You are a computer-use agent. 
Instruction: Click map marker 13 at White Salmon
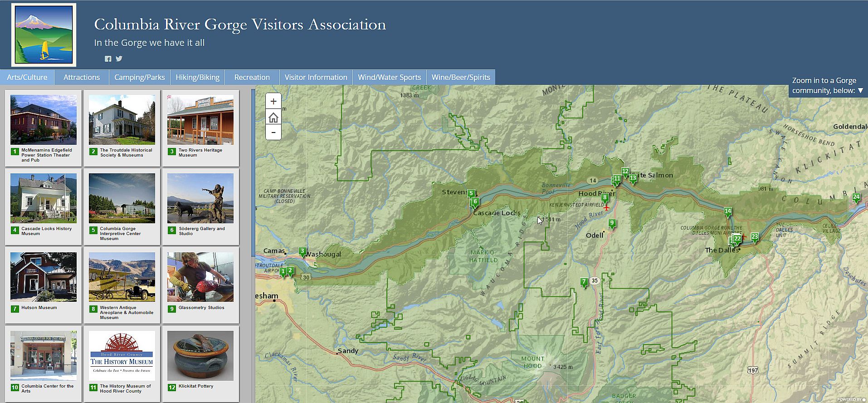[x=633, y=179]
